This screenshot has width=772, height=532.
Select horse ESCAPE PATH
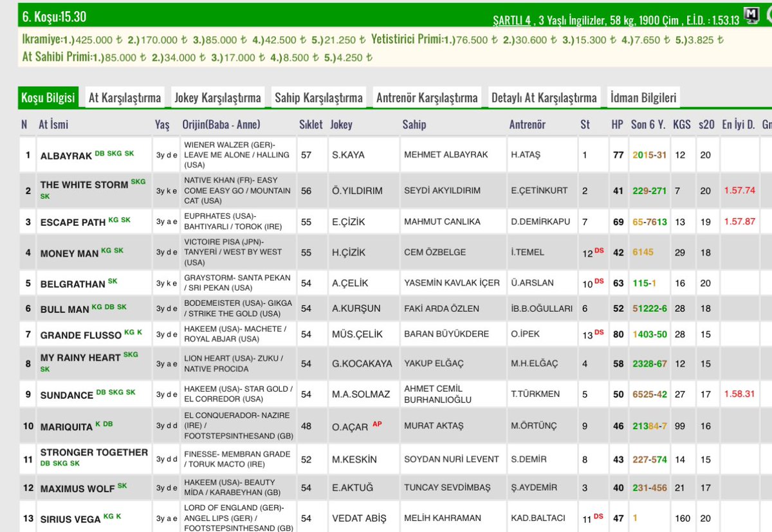click(x=73, y=223)
